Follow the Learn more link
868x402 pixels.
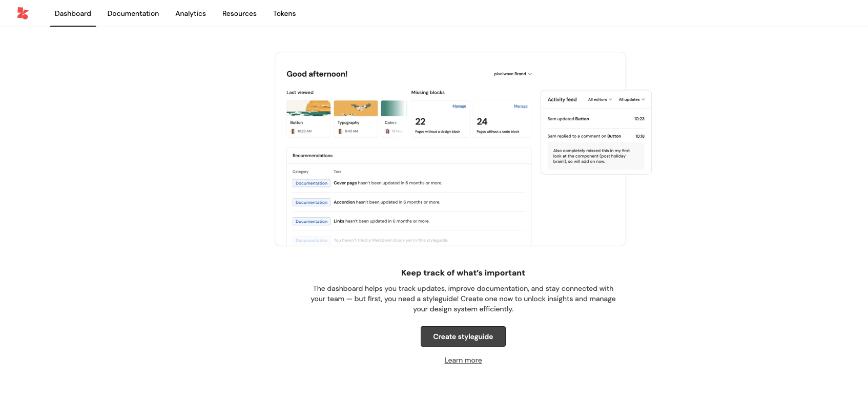click(x=463, y=361)
